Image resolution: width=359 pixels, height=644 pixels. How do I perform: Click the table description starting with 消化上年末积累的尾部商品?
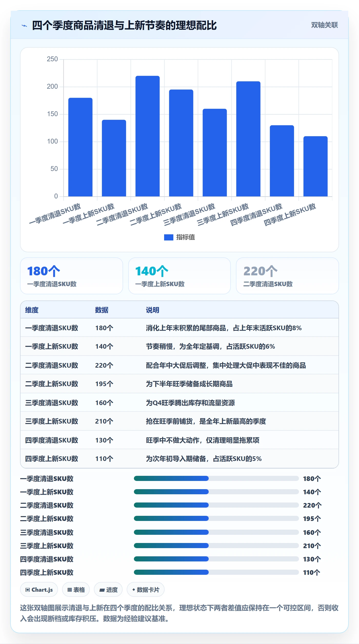224,328
